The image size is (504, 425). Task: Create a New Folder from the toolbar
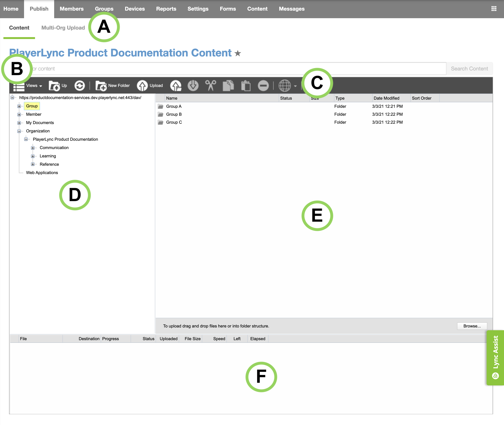click(112, 86)
